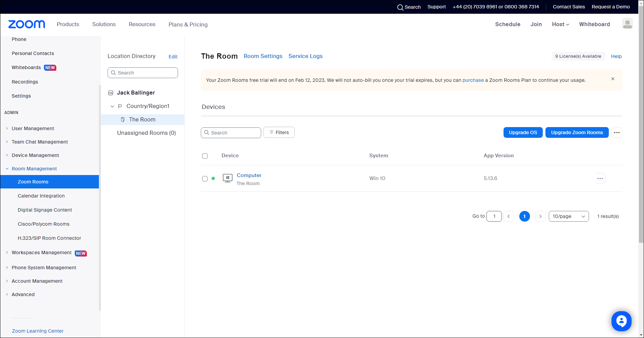Screen dimensions: 644x338
Task: Open the purchase link in the banner
Action: (x=473, y=80)
